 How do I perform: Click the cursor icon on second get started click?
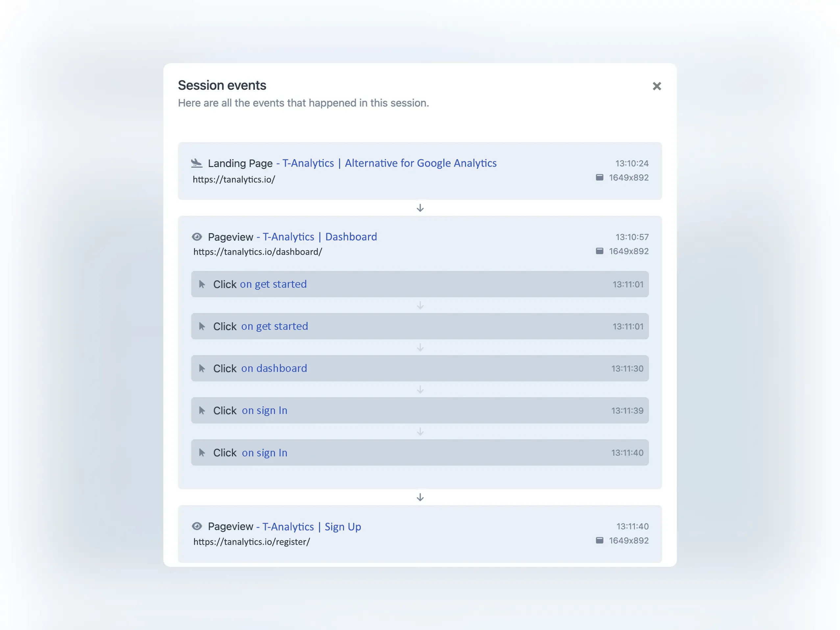(x=202, y=326)
